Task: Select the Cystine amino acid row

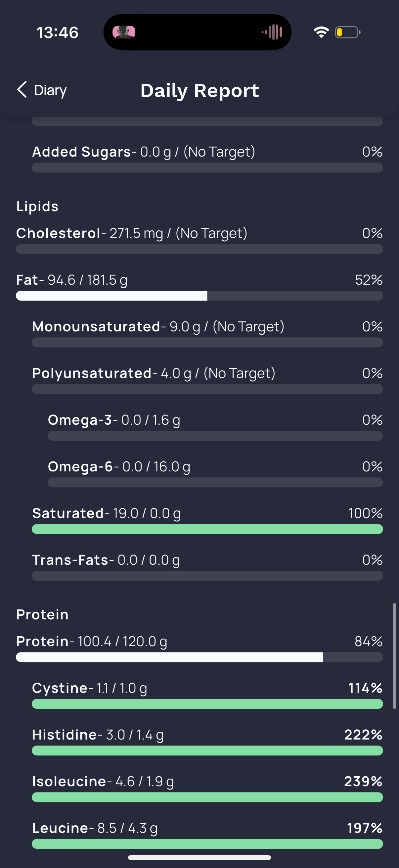Action: [207, 695]
